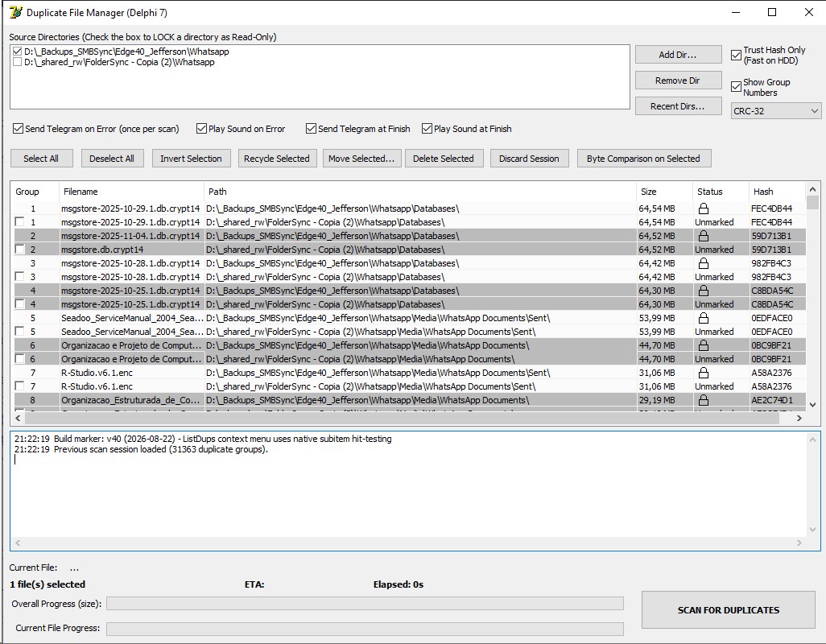
Task: Check group 4 shared_rw file checkbox
Action: tap(19, 303)
